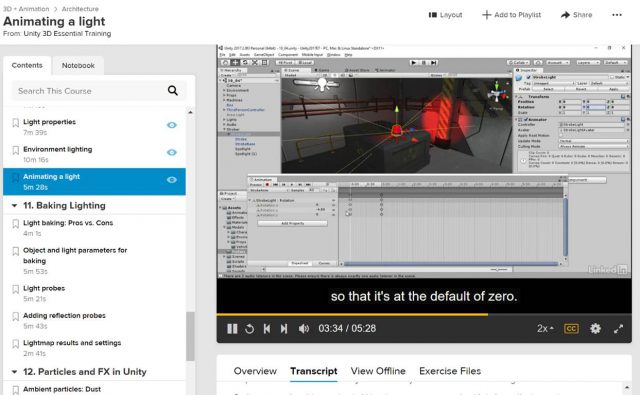
Task: Open Unity 3D Essential Training course link
Action: 67,33
